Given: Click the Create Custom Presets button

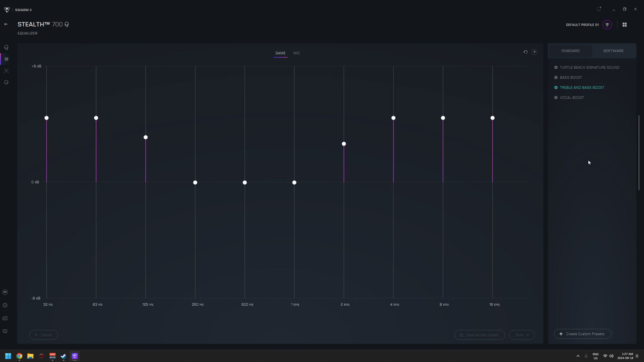Looking at the screenshot, I should click(582, 334).
